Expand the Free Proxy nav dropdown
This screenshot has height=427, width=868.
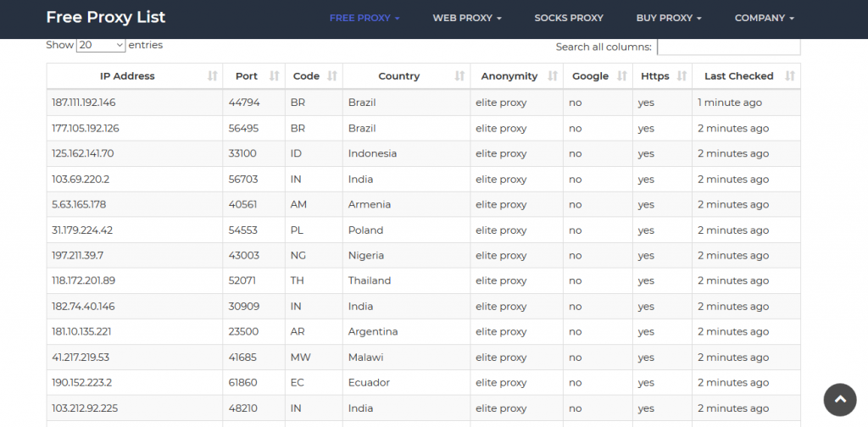pos(364,18)
